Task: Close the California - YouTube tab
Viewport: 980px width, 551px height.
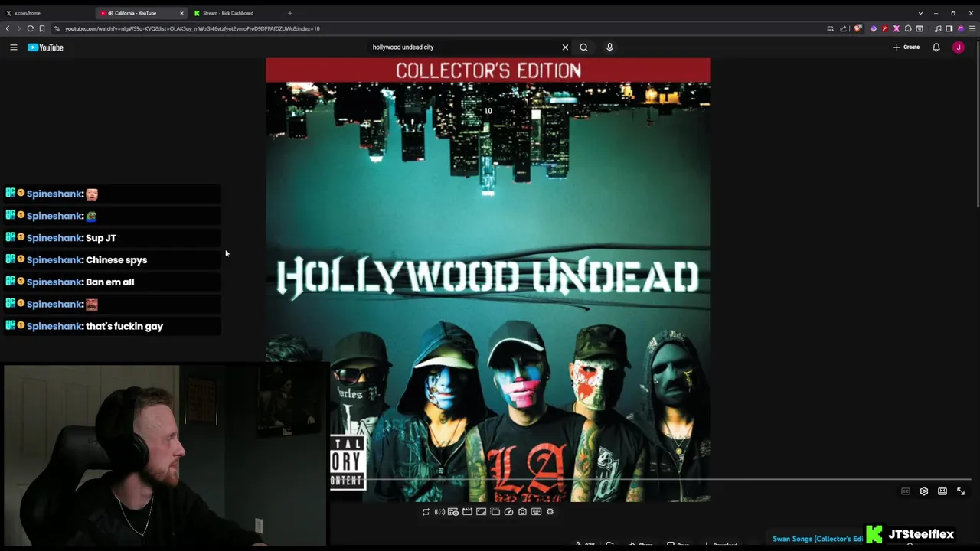Action: pyautogui.click(x=181, y=13)
